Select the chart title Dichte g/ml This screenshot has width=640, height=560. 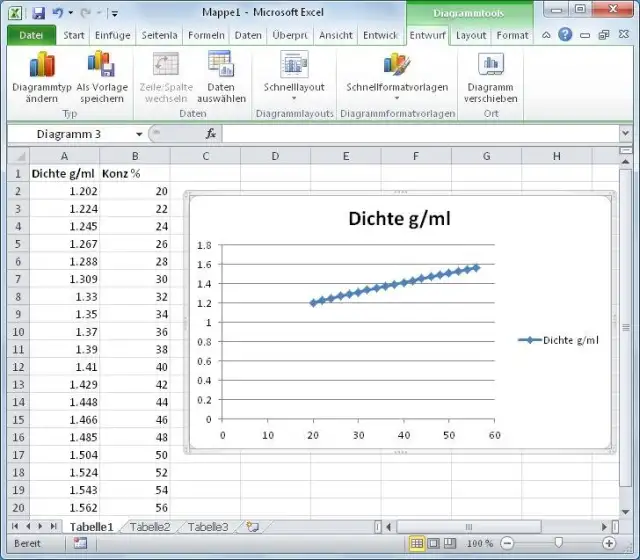tap(400, 219)
